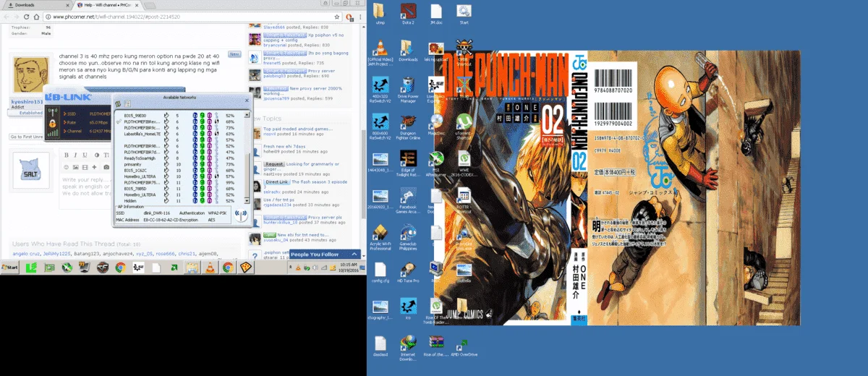868x376 pixels.
Task: Click the profile list icon in Available Networks
Action: [x=127, y=104]
